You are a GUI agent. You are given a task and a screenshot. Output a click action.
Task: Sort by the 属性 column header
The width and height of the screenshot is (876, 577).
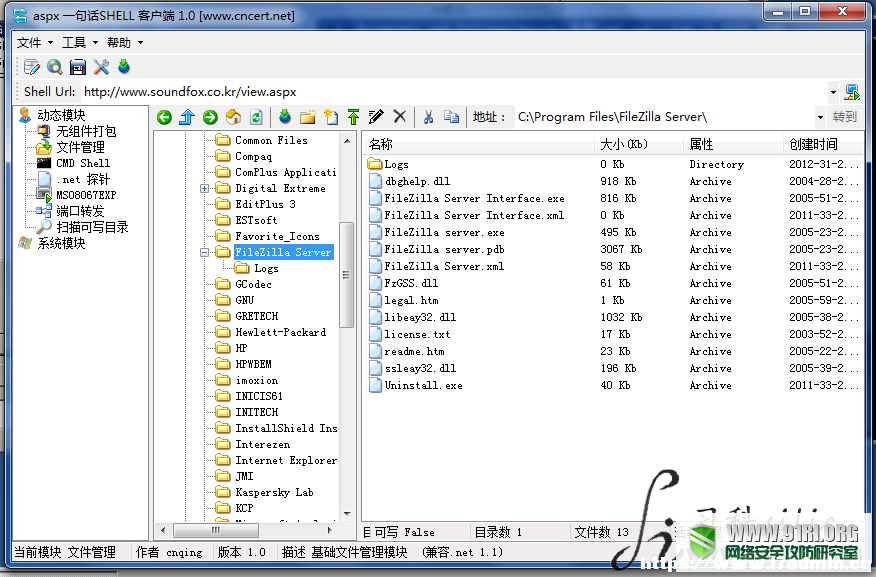734,145
